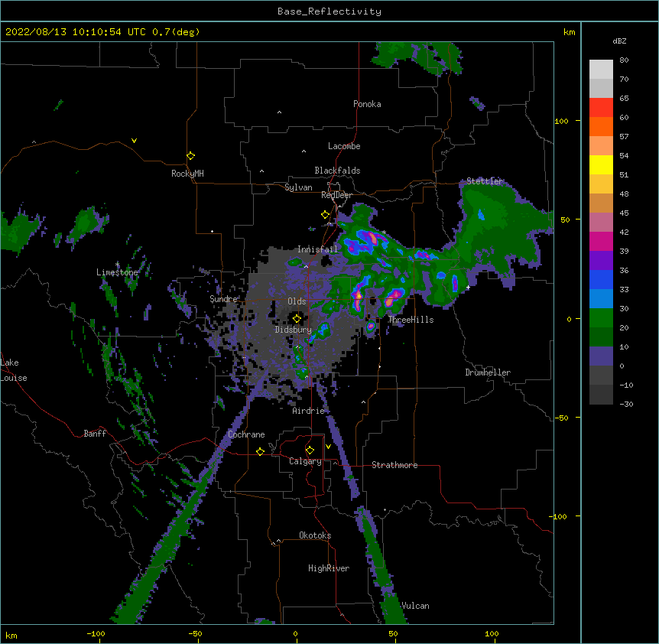The width and height of the screenshot is (659, 644).
Task: Click the strong magenta storm cell north of ThreeHills
Action: point(394,297)
